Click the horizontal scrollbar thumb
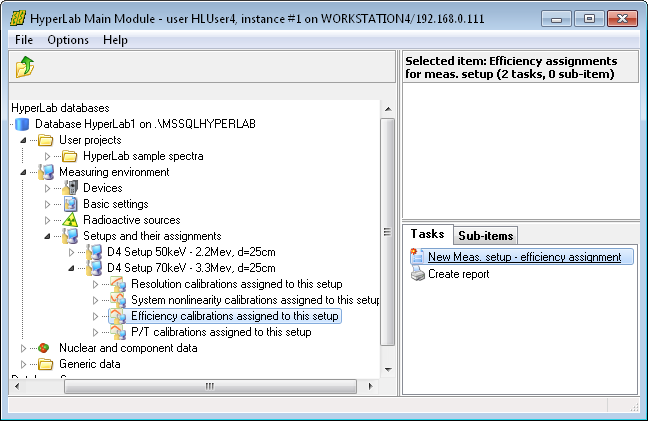The image size is (648, 421). pos(210,386)
